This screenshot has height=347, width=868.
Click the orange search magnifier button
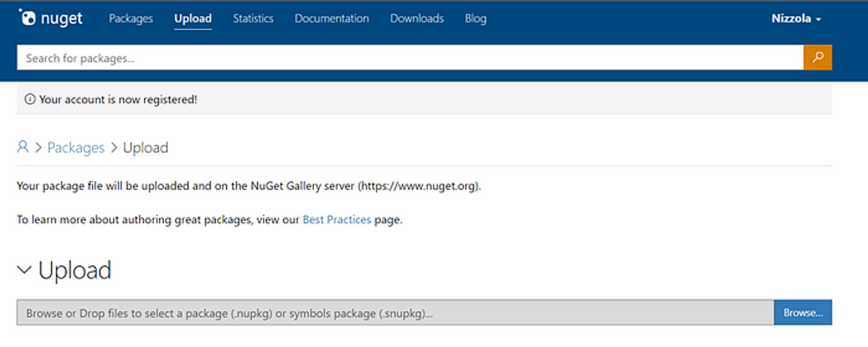818,57
